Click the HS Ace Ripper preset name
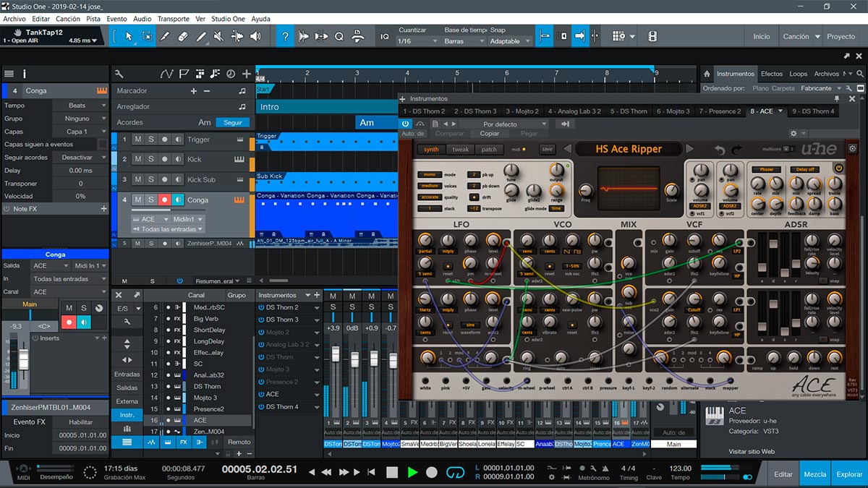 point(629,149)
